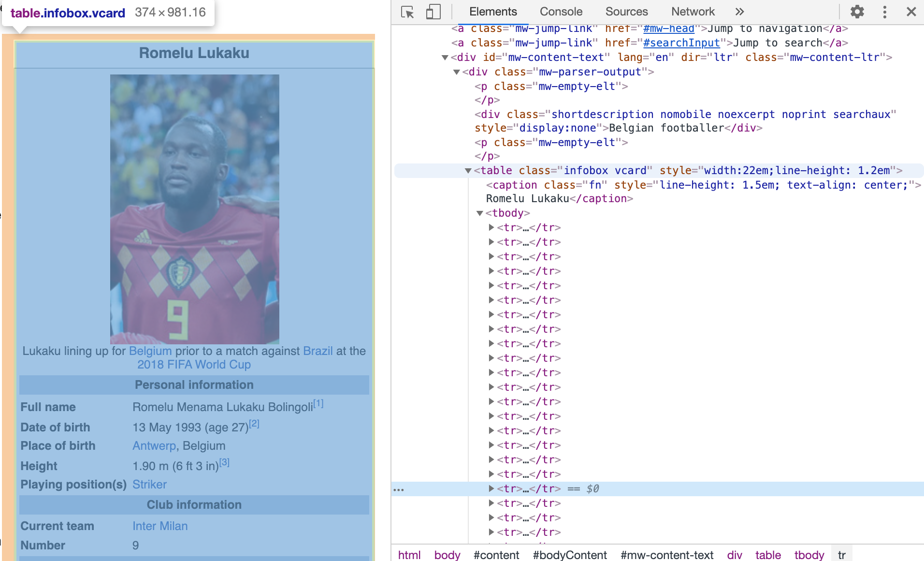Toggle the device toolbar icon
The height and width of the screenshot is (561, 924).
[433, 12]
